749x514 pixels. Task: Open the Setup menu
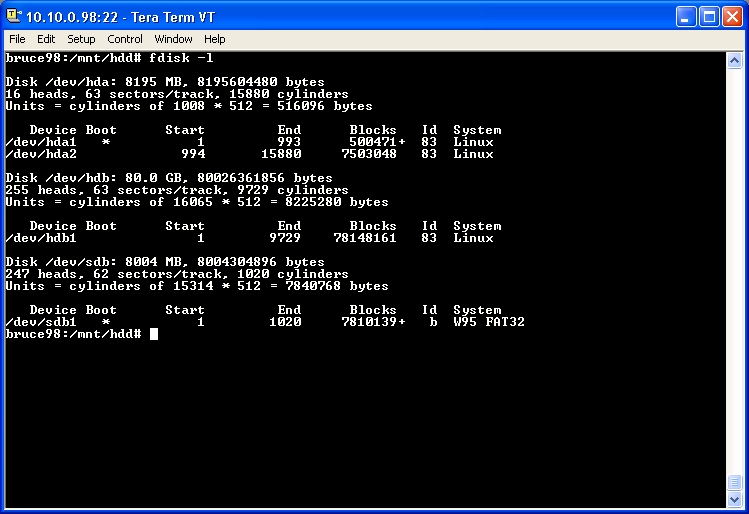[81, 39]
